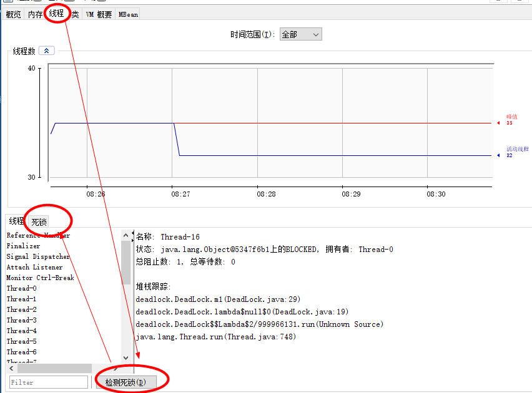Image resolution: width=532 pixels, height=393 pixels.
Task: Click the 全部 combo box selector
Action: pos(300,34)
